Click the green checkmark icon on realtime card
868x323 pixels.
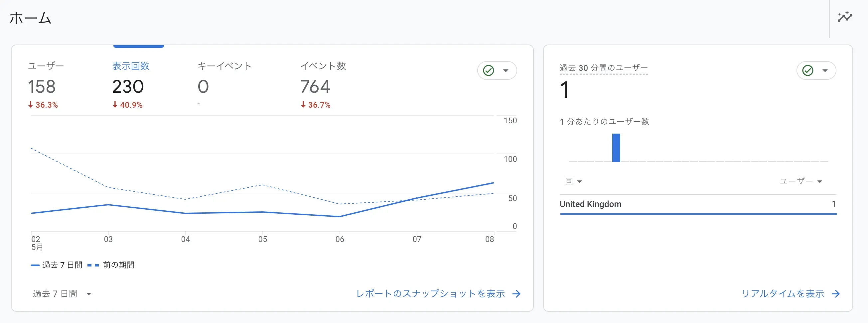coord(807,70)
